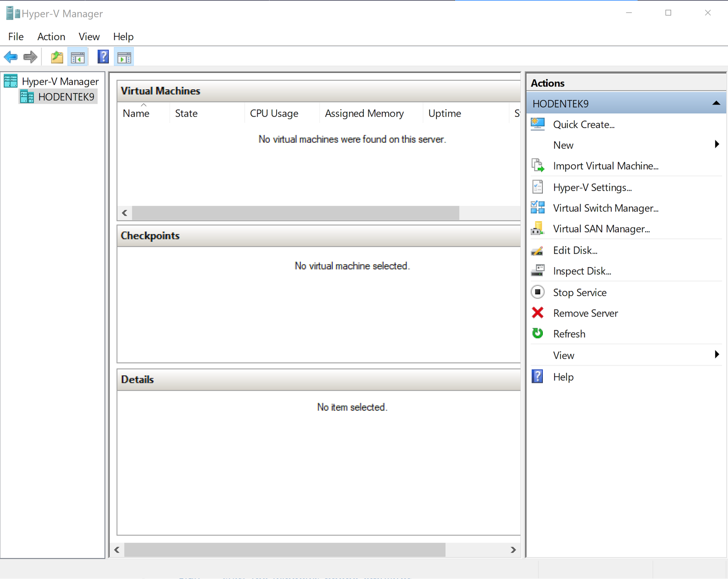
Task: Click the Import Virtual Machine icon
Action: point(538,166)
